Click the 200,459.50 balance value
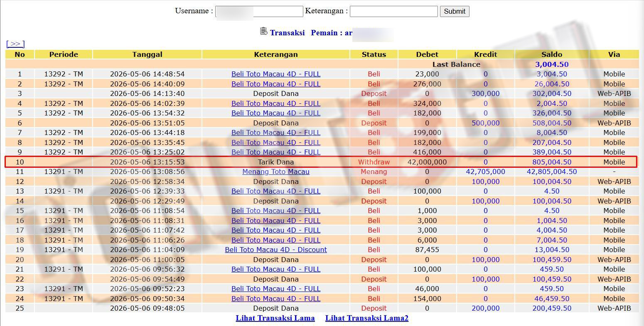This screenshot has width=644, height=326. (552, 308)
